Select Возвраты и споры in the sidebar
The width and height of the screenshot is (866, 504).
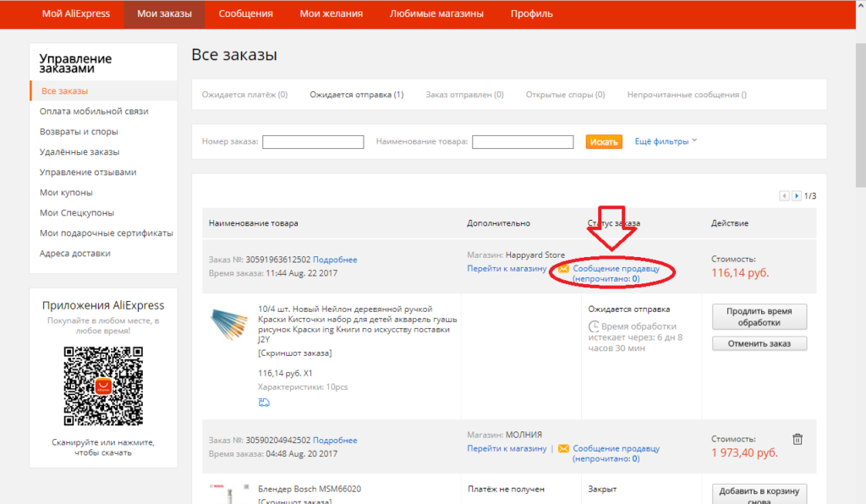pos(79,132)
